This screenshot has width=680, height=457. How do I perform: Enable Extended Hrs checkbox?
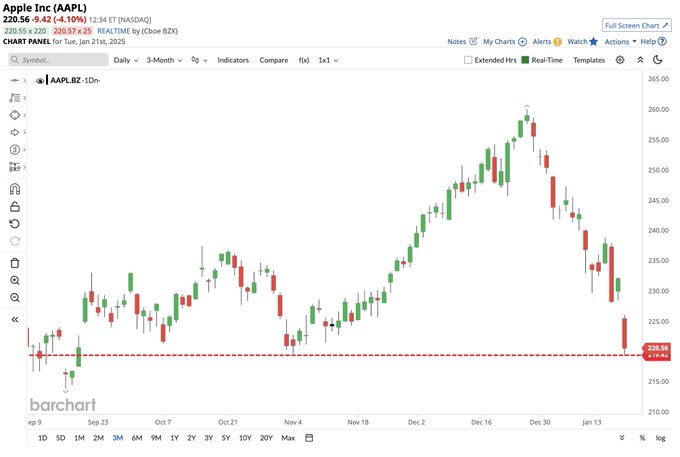click(x=468, y=60)
